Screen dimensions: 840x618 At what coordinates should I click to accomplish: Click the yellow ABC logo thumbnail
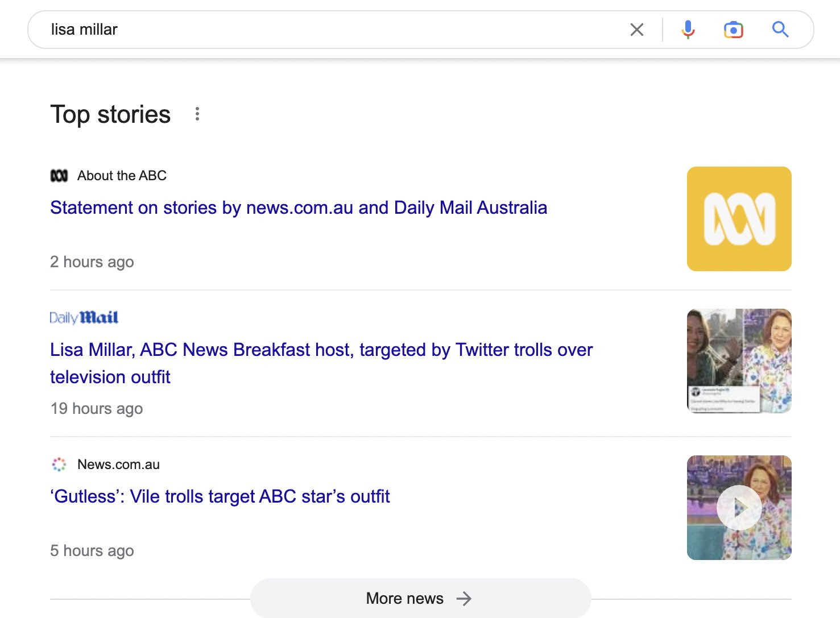pos(739,219)
